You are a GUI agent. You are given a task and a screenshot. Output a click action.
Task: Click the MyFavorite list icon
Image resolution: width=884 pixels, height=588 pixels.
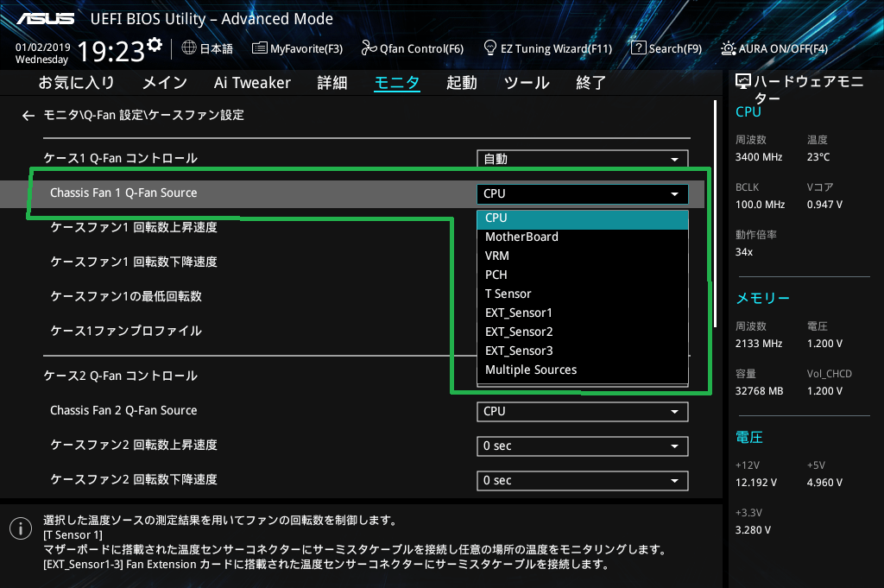[x=259, y=47]
